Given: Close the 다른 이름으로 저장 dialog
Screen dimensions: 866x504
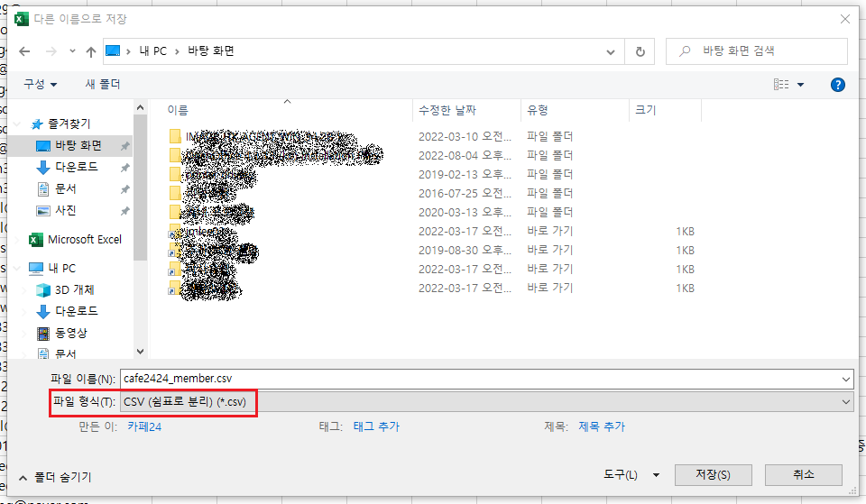Looking at the screenshot, I should click(x=845, y=19).
